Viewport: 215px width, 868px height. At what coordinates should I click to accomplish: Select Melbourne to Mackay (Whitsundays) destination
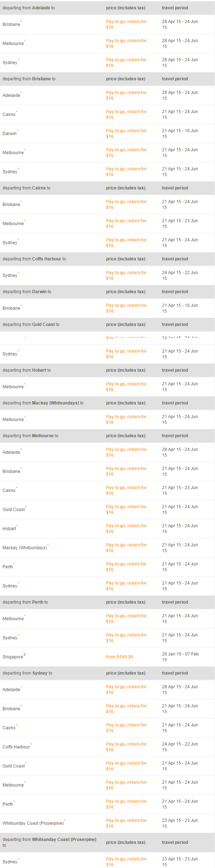pyautogui.click(x=25, y=548)
